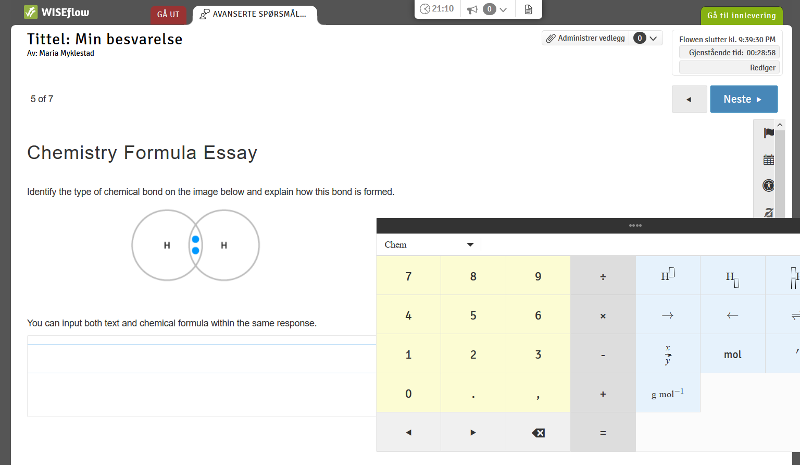Click the equals key on keypad
Screen dimensions: 800x465
point(603,433)
